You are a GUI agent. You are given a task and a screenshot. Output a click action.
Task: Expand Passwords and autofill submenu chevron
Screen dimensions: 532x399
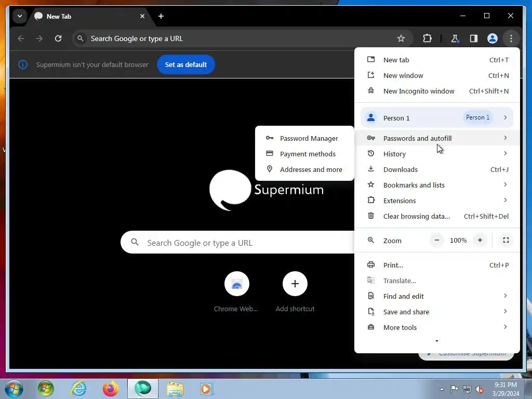(x=505, y=138)
